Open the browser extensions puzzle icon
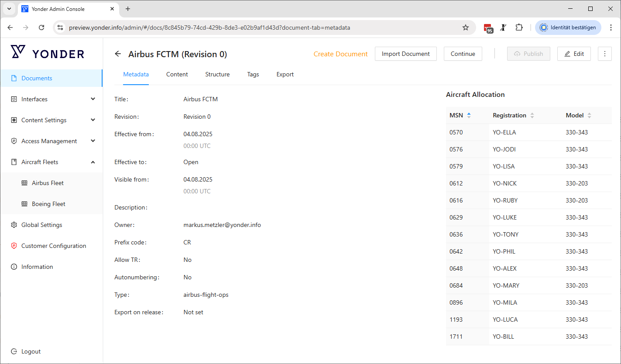 (x=519, y=27)
